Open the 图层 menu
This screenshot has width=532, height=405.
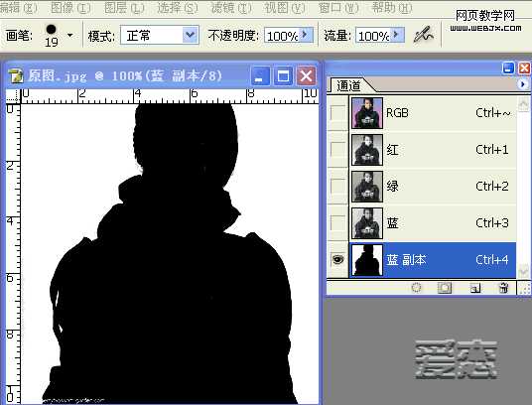click(124, 8)
